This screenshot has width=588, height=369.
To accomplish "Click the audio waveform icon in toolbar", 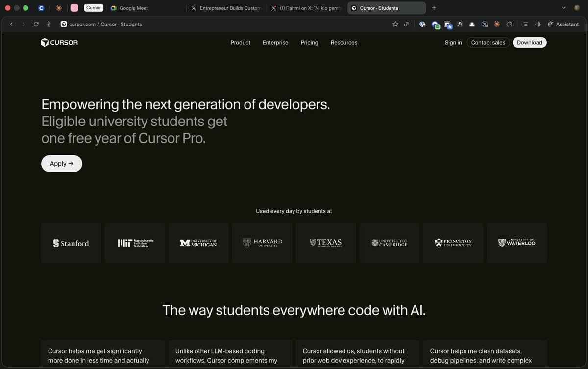I will tap(538, 24).
